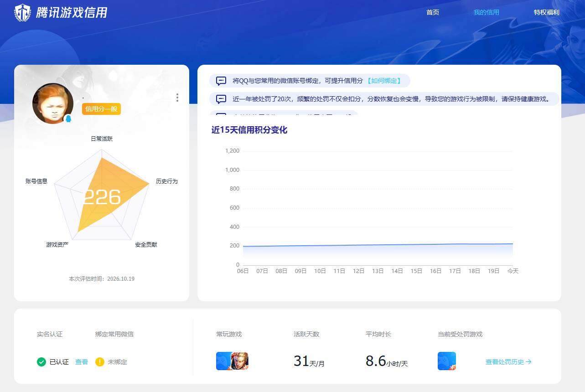Select the 日常活跃 radar label
585x392 pixels.
point(102,139)
